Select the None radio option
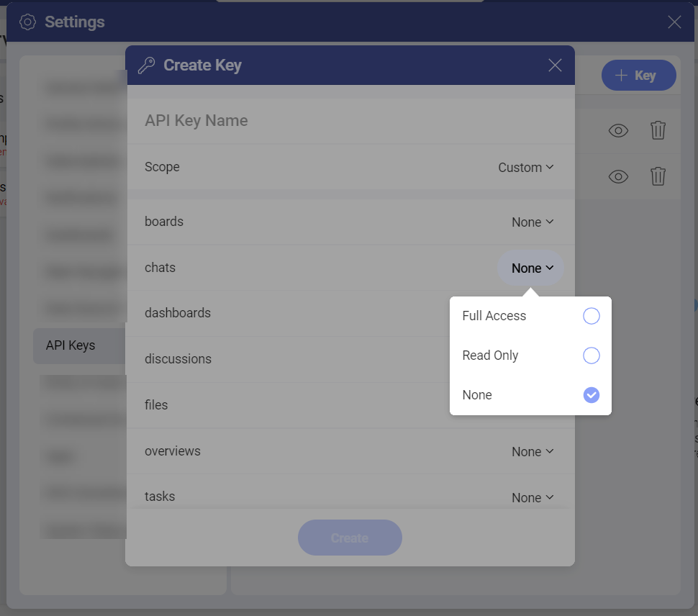Viewport: 698px width, 616px height. [592, 395]
